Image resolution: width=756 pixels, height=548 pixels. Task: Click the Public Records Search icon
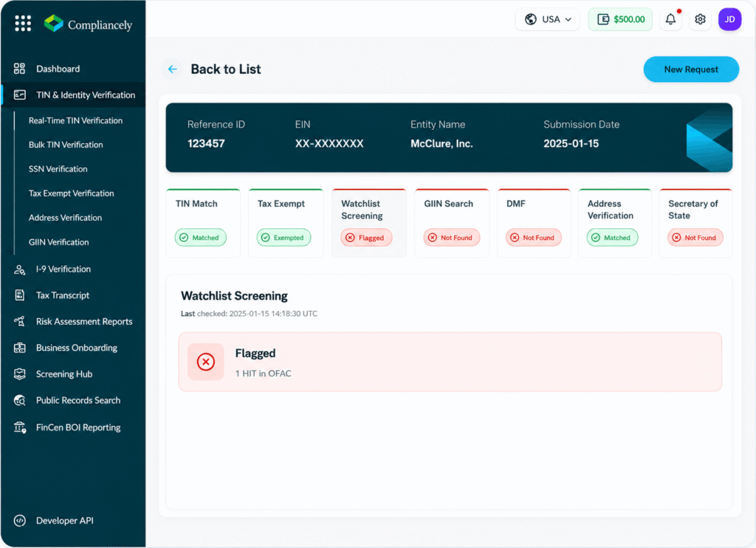point(19,400)
